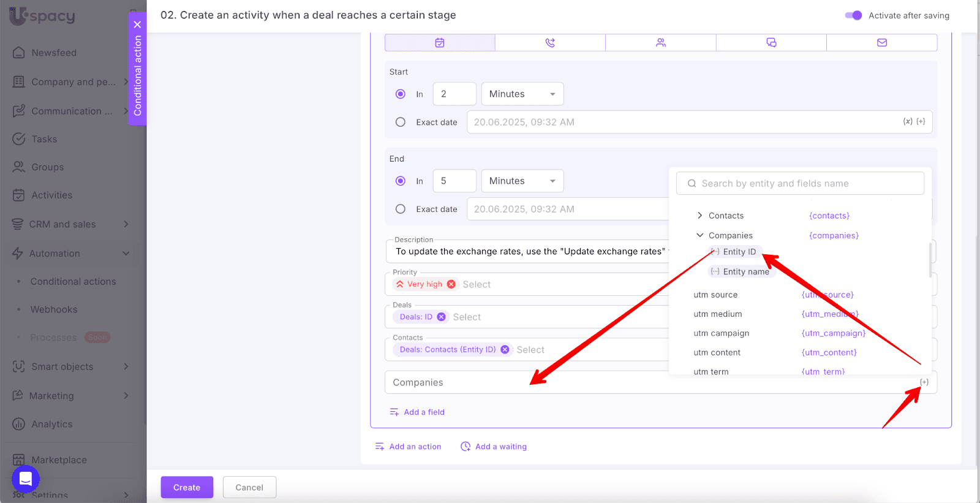Select Exact date radio under Start
Image resolution: width=980 pixels, height=503 pixels.
click(x=401, y=122)
